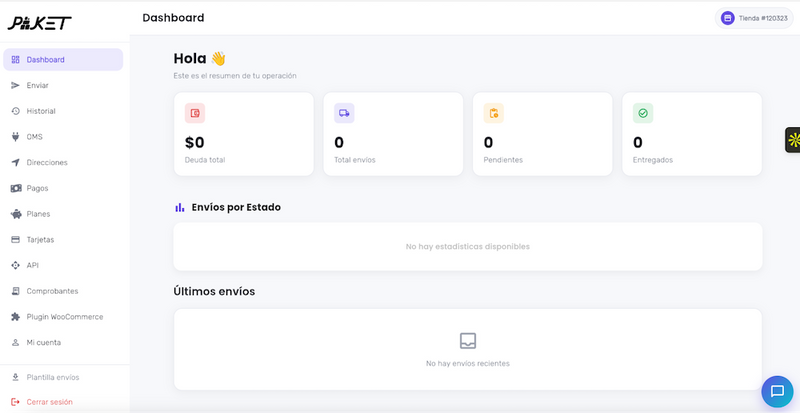Go to Enviar in the sidebar

(x=63, y=85)
